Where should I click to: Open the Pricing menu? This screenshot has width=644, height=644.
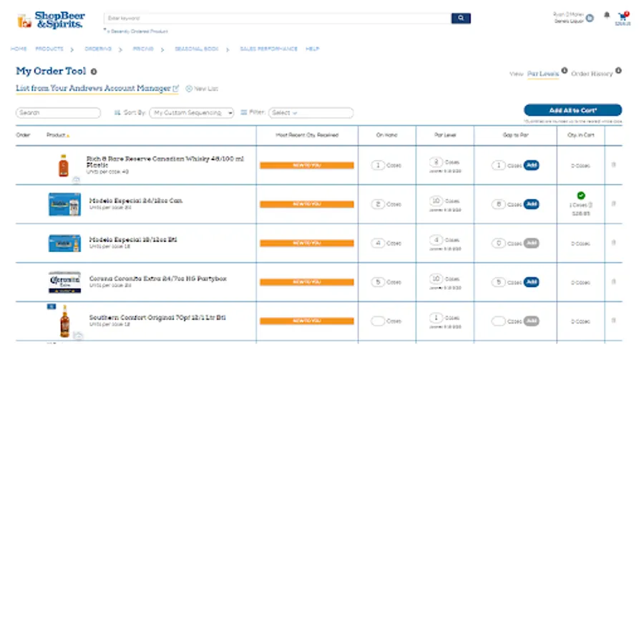pos(143,49)
